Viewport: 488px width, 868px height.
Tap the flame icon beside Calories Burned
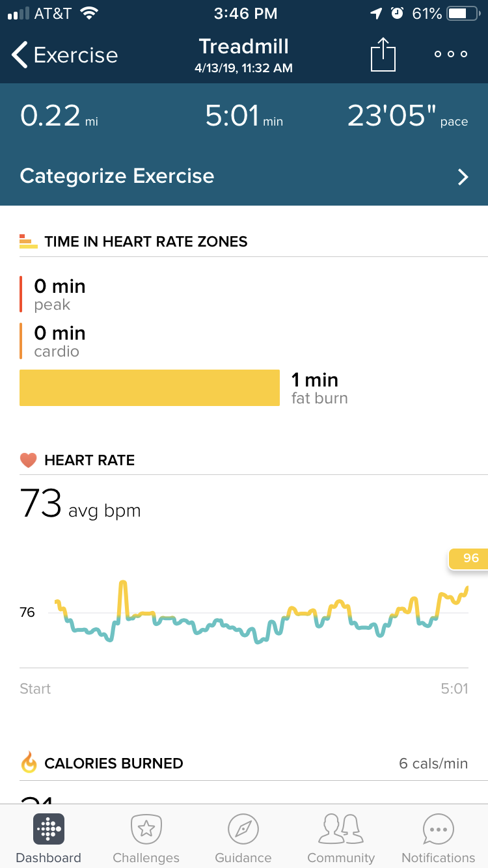point(29,763)
